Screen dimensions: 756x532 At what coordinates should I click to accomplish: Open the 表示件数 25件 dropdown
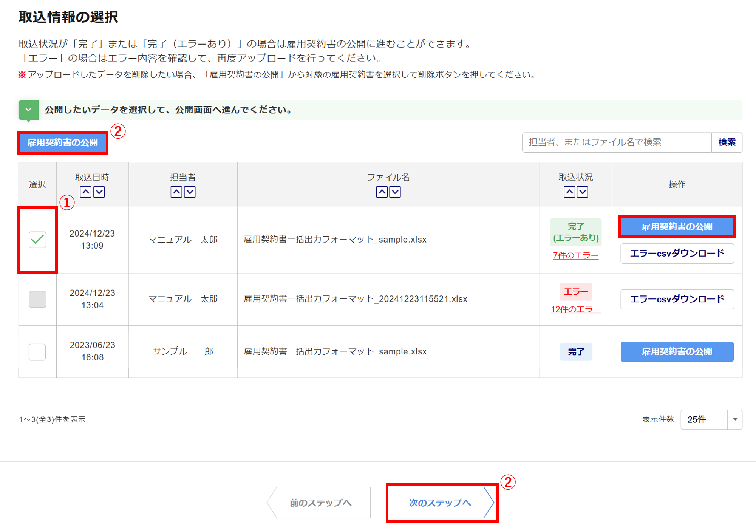coord(711,419)
